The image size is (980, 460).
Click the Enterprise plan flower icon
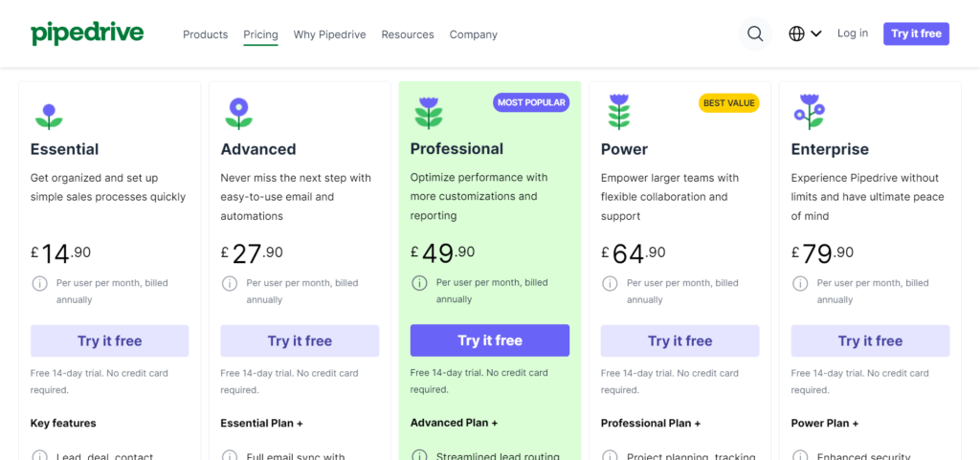click(809, 112)
